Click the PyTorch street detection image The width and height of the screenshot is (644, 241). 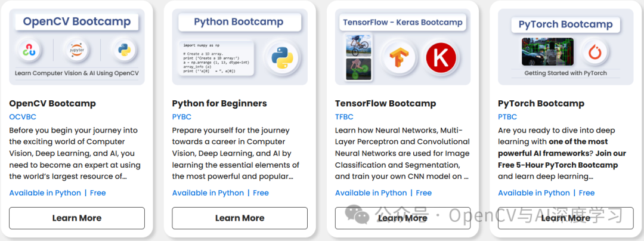tap(547, 52)
